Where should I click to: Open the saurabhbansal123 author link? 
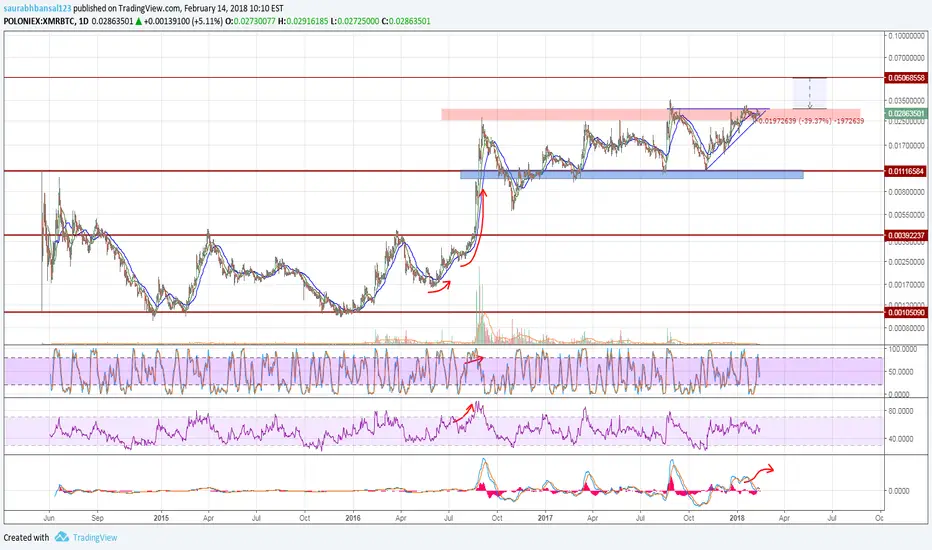37,8
